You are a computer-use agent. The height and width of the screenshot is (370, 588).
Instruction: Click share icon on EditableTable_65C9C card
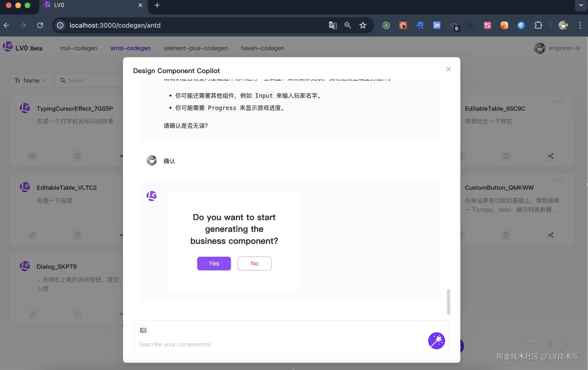tap(551, 156)
